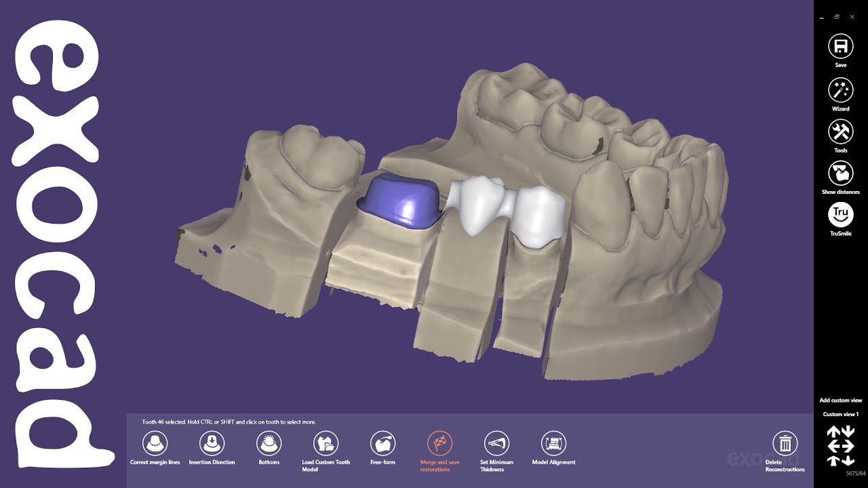
Task: Restore down the application window
Action: (837, 17)
